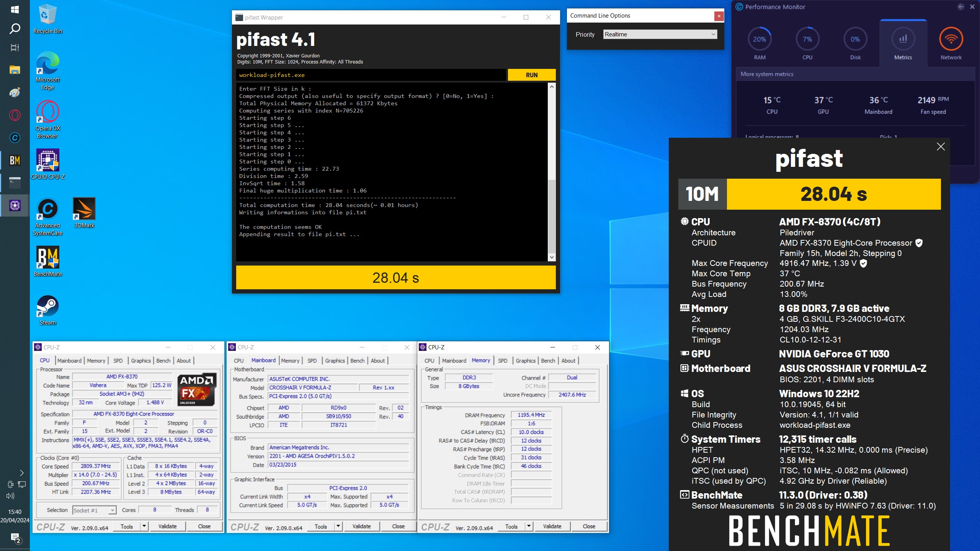Screen dimensions: 980x551
Task: Switch to CPU-Z taskbar icon
Action: coord(15,205)
